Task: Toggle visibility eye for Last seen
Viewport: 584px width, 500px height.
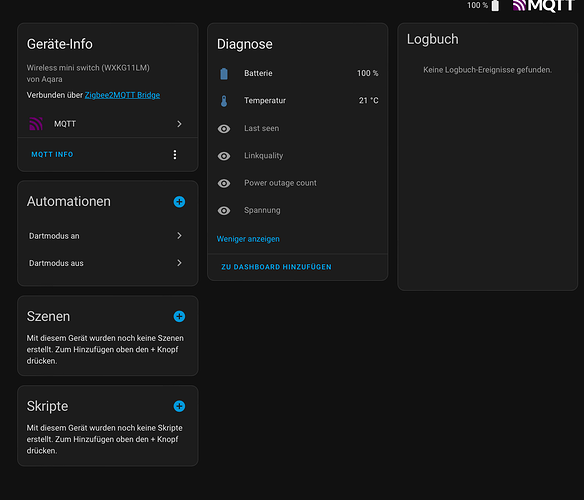Action: tap(224, 129)
